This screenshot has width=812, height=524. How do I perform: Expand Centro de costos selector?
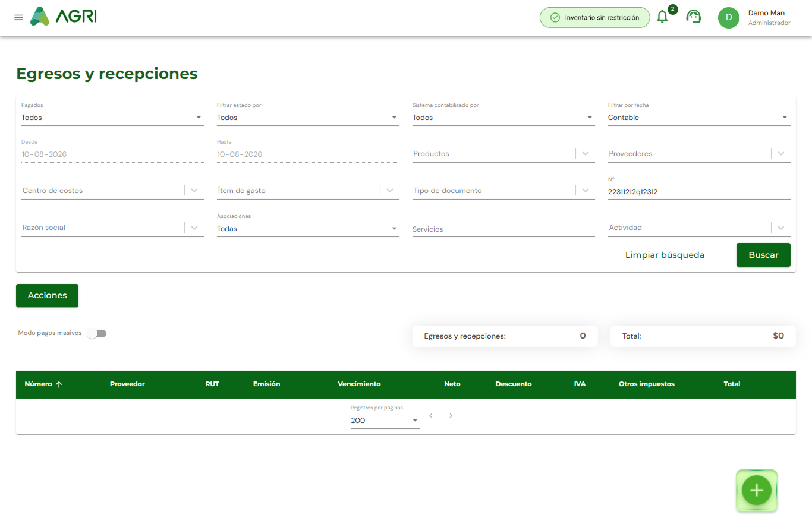pyautogui.click(x=194, y=191)
